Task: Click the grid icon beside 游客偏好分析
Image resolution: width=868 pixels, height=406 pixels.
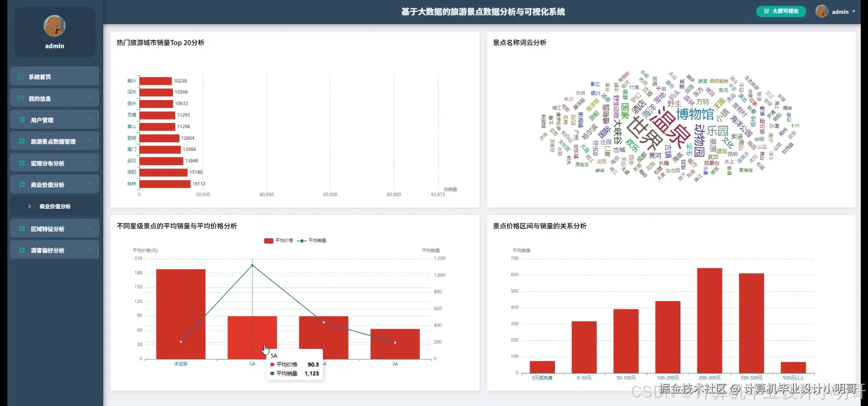Action: pos(22,250)
